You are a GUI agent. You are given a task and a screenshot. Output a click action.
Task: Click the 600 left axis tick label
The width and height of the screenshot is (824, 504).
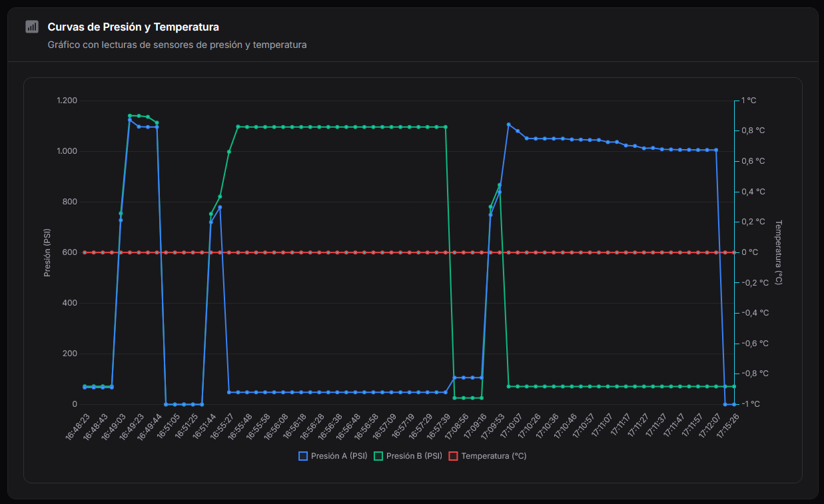click(x=70, y=252)
